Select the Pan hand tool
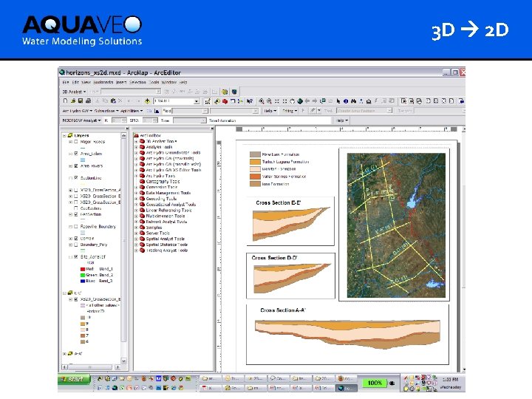This screenshot has width=532, height=399. [292, 101]
